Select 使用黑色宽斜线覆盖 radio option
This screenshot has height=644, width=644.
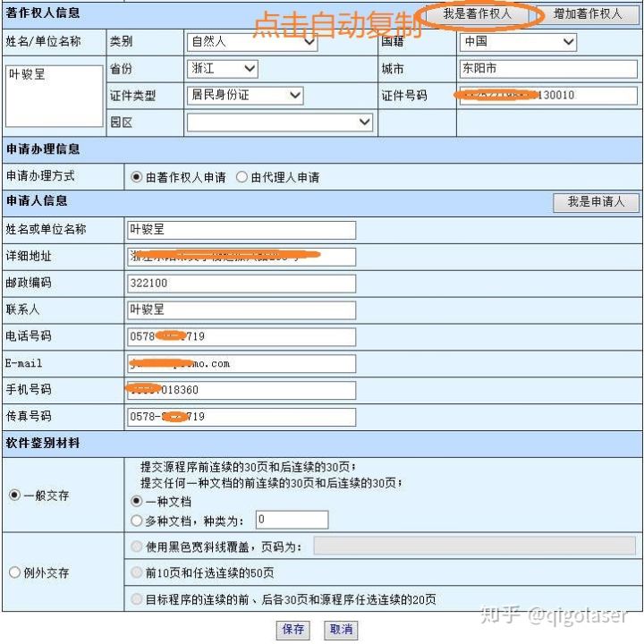coord(136,547)
